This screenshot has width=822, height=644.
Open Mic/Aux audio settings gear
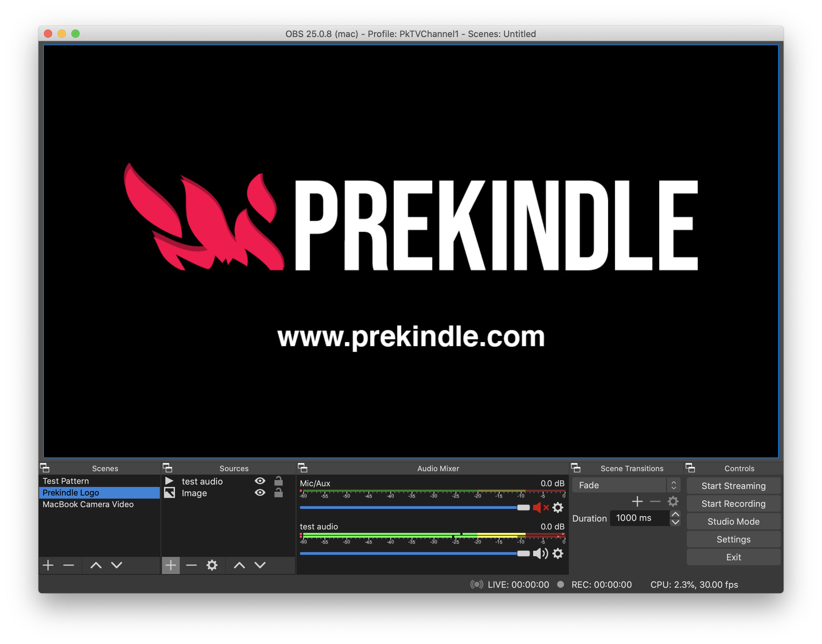point(557,508)
